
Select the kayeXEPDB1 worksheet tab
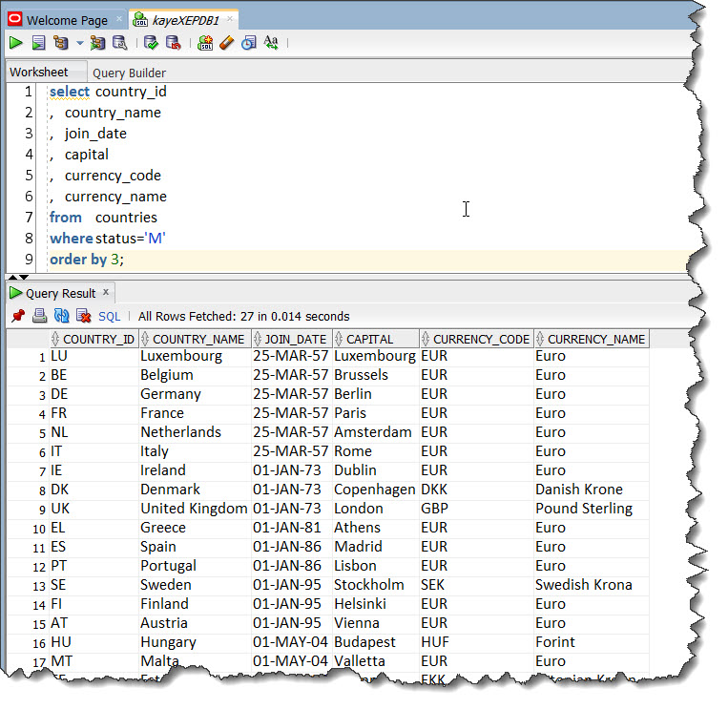point(185,20)
